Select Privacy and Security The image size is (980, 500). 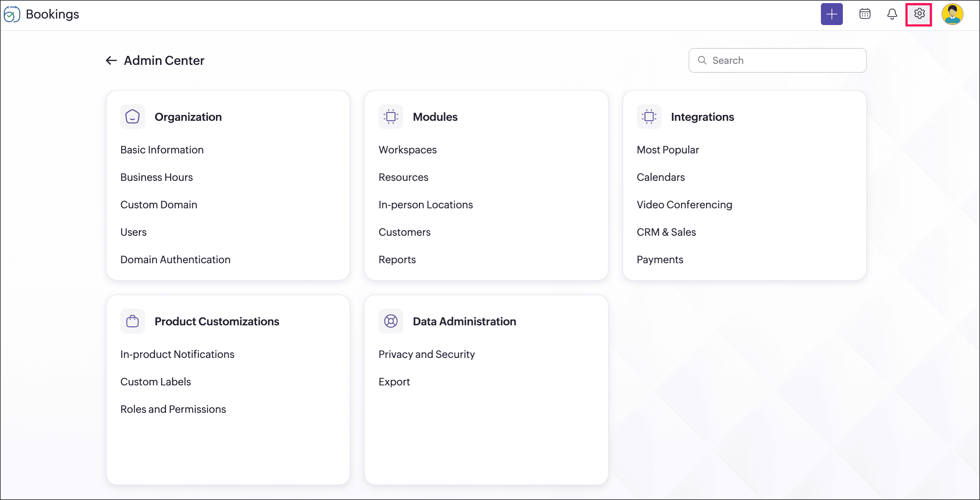(427, 354)
